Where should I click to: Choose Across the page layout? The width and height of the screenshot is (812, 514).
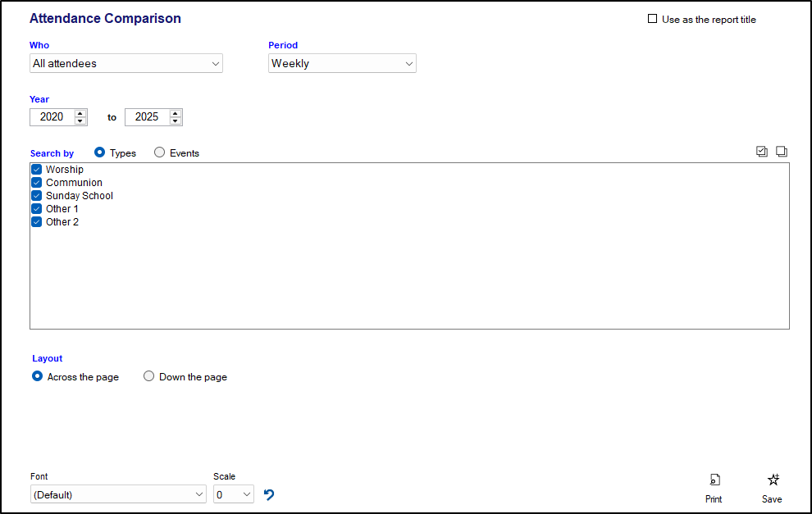[x=37, y=377]
